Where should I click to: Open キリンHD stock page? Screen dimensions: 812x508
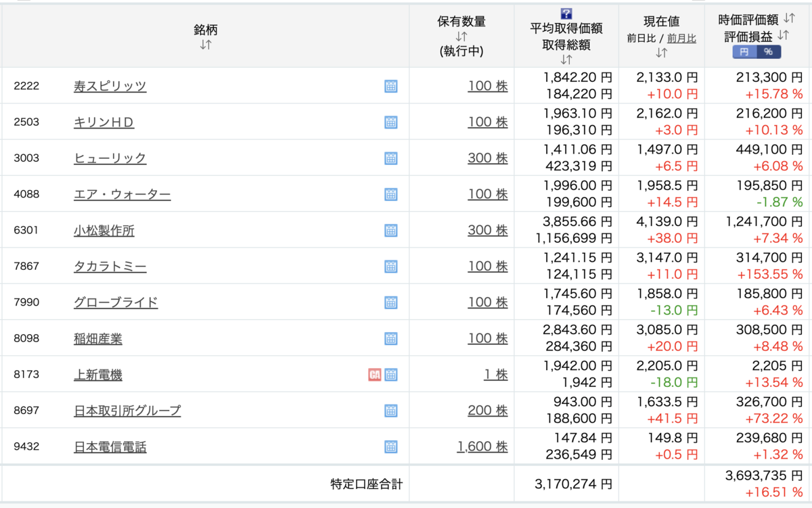tap(104, 122)
